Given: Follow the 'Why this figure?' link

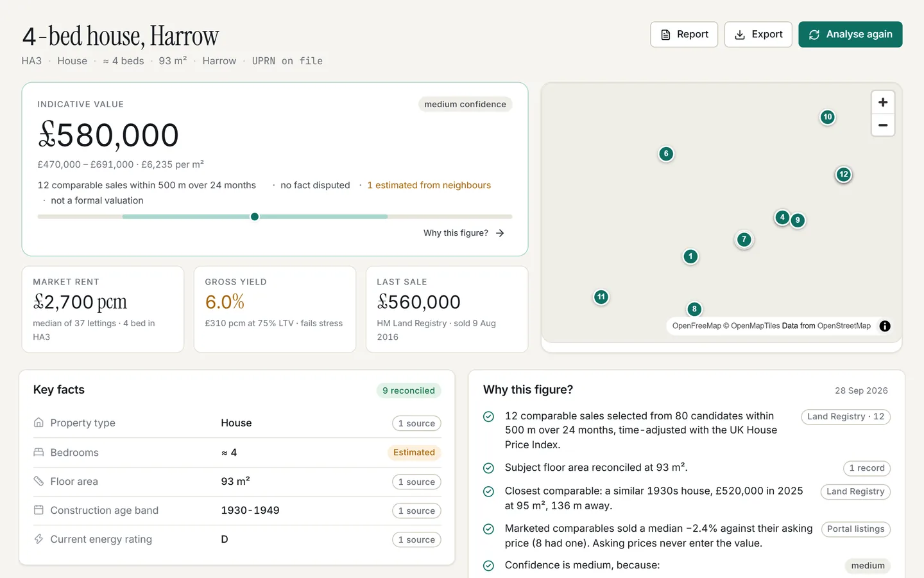Looking at the screenshot, I should coord(464,233).
